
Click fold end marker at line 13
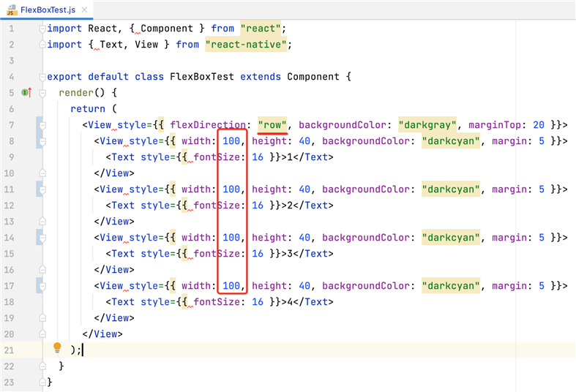(x=42, y=222)
